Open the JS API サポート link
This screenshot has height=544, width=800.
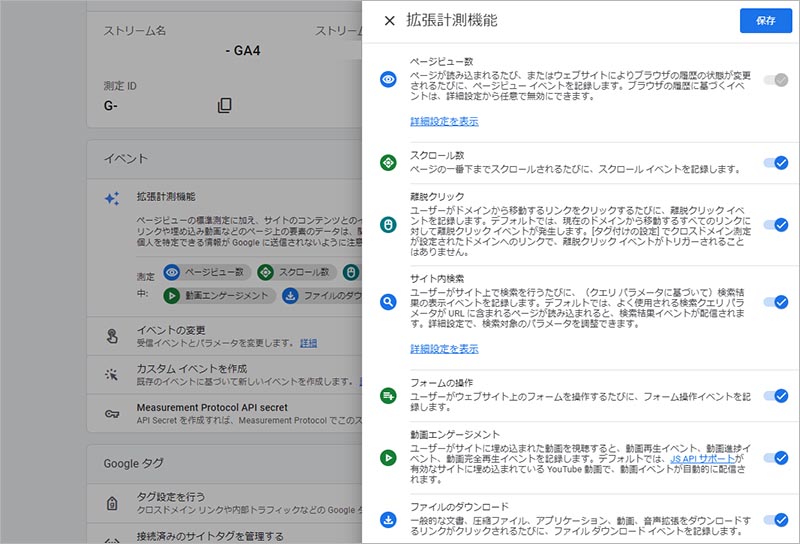pos(702,458)
